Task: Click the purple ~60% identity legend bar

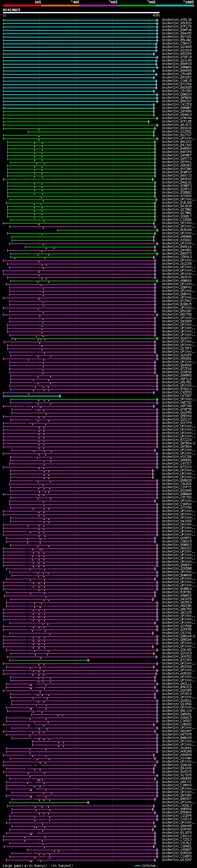Action: [99, 6]
